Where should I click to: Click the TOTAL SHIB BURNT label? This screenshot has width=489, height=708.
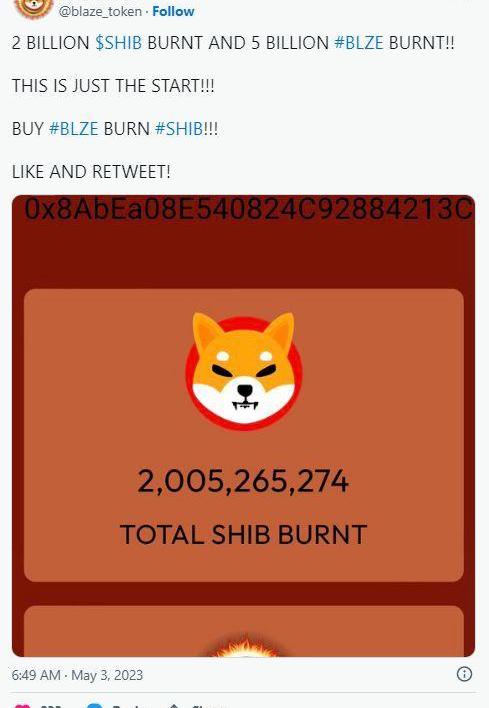[x=243, y=535]
